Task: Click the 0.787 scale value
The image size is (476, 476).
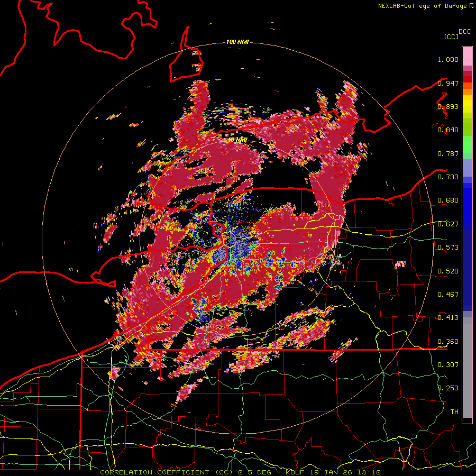Action: (448, 153)
